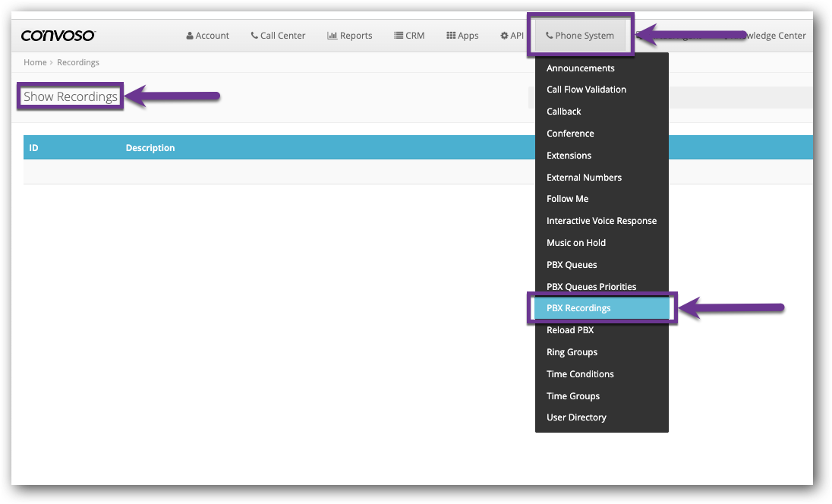Choose Announcements in Phone System menu

[580, 68]
